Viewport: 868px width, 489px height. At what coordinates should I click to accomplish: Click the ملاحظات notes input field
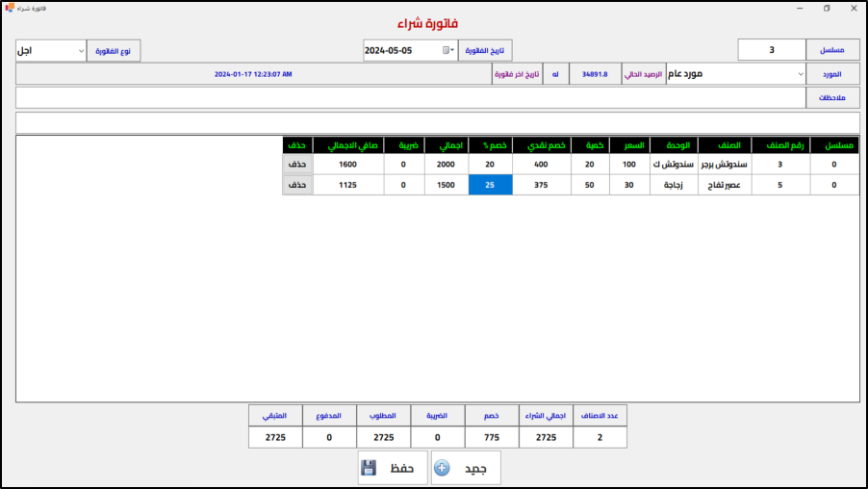[x=410, y=97]
